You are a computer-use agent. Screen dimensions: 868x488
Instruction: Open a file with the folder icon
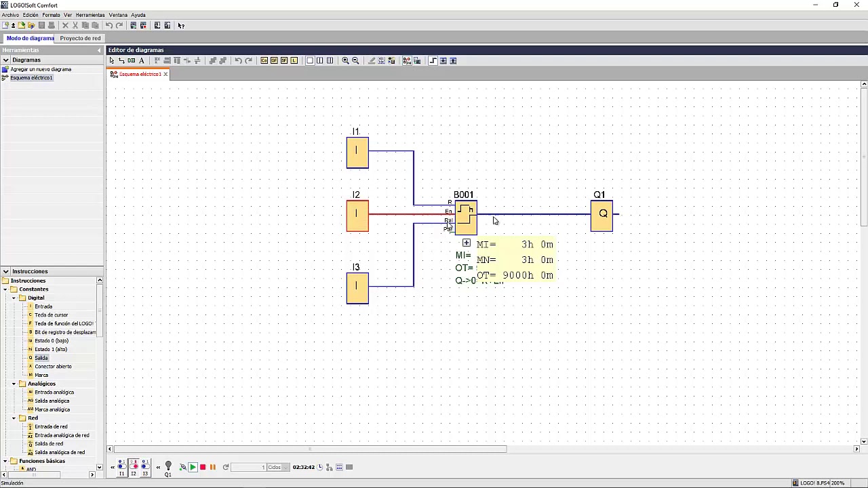22,25
